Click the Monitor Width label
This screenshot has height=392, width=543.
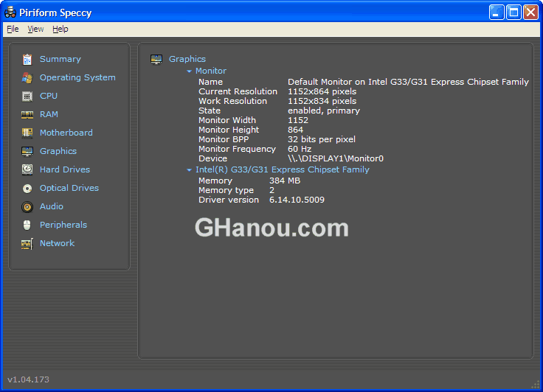coord(227,120)
